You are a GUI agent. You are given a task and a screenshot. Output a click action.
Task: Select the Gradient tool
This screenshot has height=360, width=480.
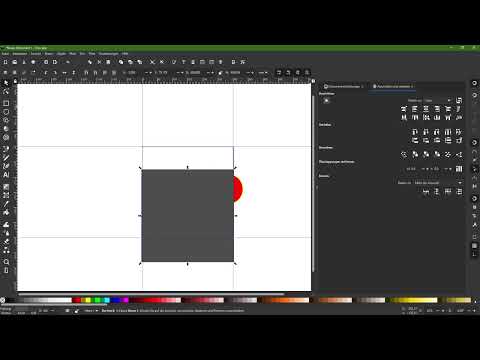tap(6, 187)
